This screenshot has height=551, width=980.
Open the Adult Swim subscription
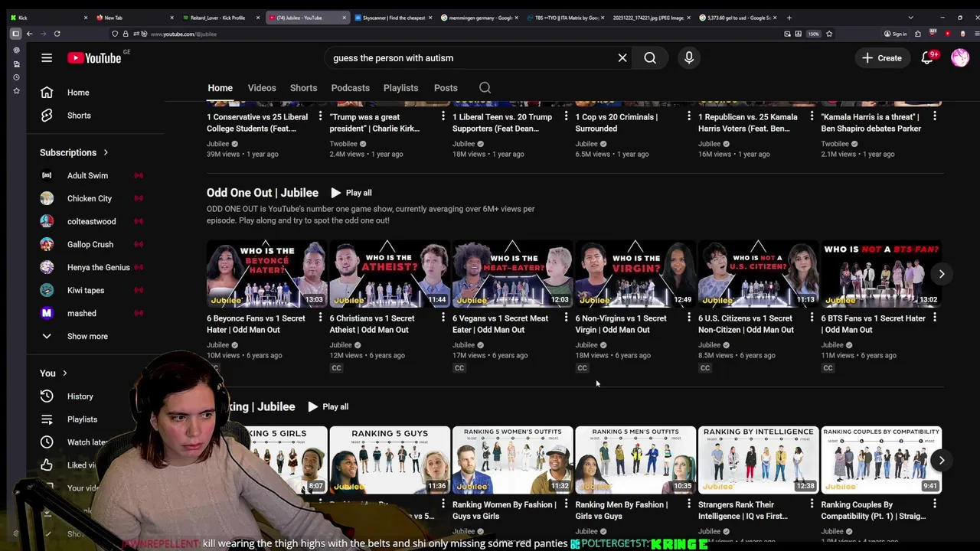(87, 175)
